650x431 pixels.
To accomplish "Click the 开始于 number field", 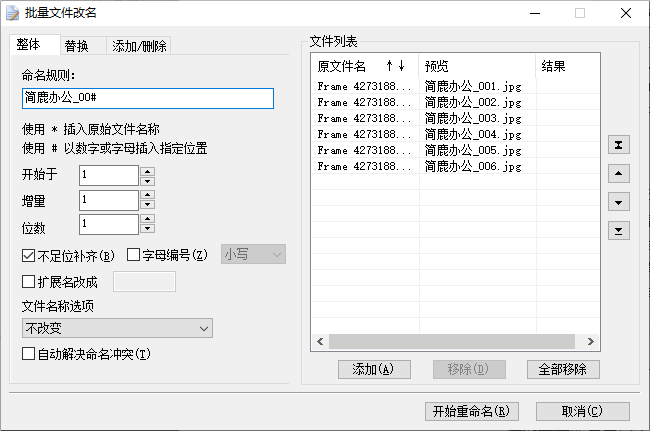I will tap(109, 175).
